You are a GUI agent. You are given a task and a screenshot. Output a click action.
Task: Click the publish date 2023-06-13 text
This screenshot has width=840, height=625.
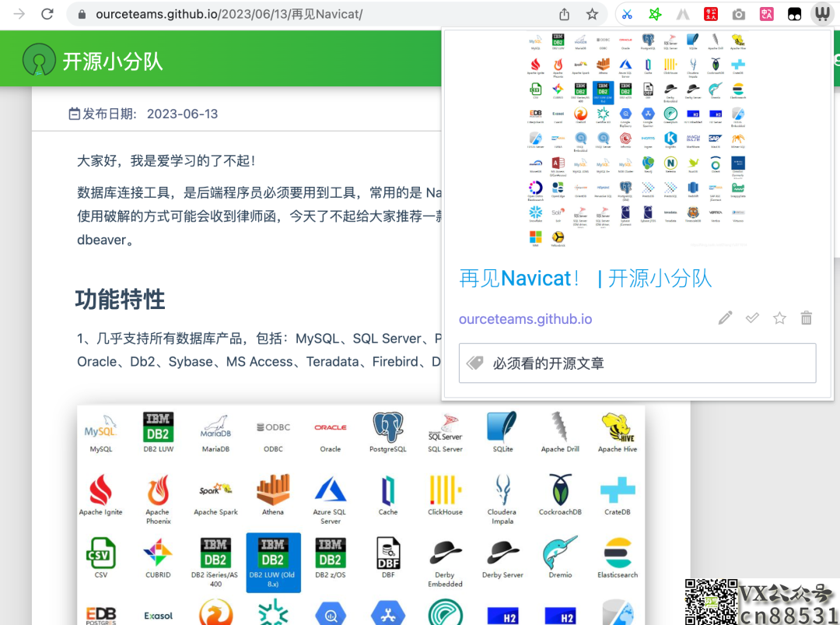tap(182, 114)
